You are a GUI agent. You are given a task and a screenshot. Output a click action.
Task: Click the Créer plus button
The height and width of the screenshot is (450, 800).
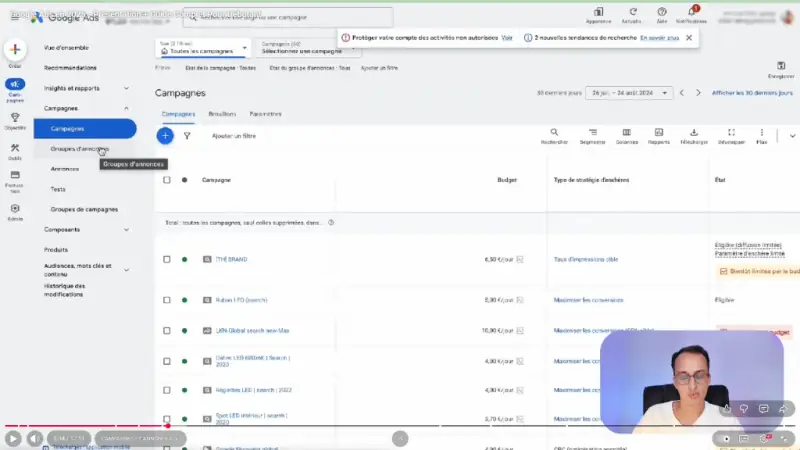(15, 50)
